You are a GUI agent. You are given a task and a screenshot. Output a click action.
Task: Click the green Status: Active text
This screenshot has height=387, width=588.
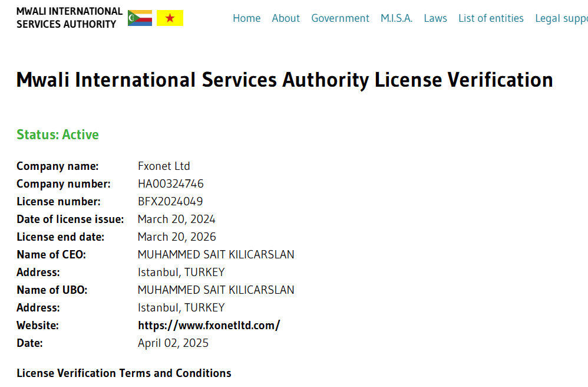pyautogui.click(x=58, y=135)
